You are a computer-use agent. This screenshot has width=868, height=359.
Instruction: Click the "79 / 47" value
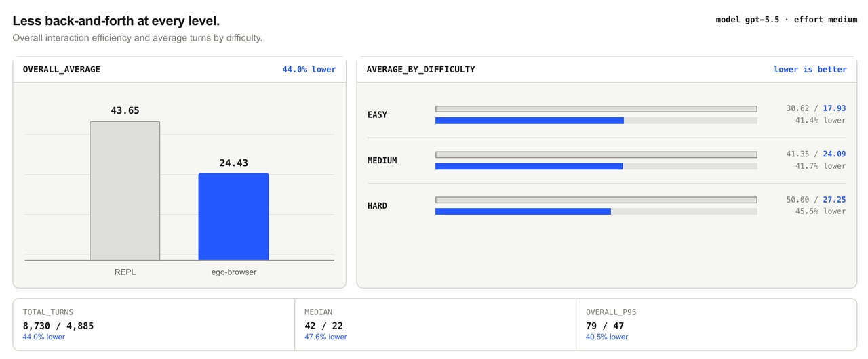[x=605, y=326]
